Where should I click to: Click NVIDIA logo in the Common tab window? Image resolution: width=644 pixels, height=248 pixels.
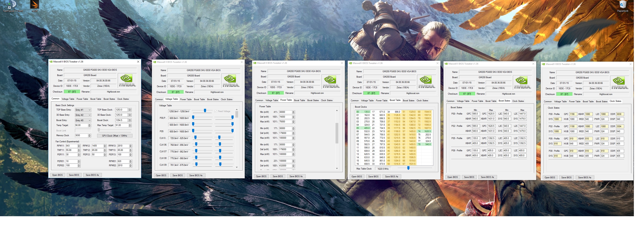pyautogui.click(x=128, y=80)
